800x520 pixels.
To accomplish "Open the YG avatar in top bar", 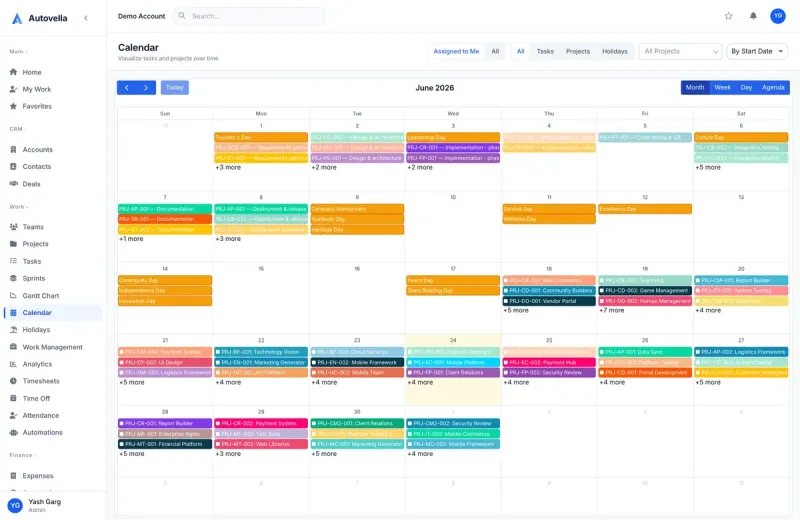I will pyautogui.click(x=778, y=16).
